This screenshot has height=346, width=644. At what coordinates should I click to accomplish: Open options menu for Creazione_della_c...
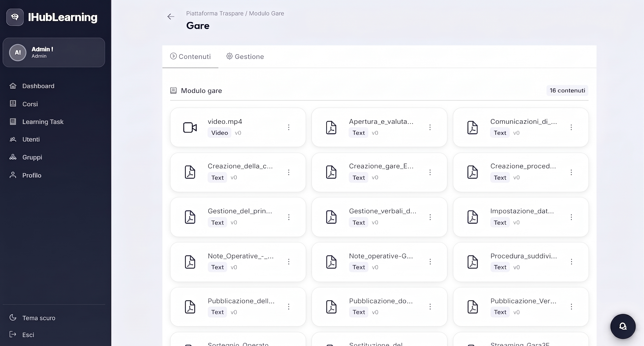coord(289,172)
